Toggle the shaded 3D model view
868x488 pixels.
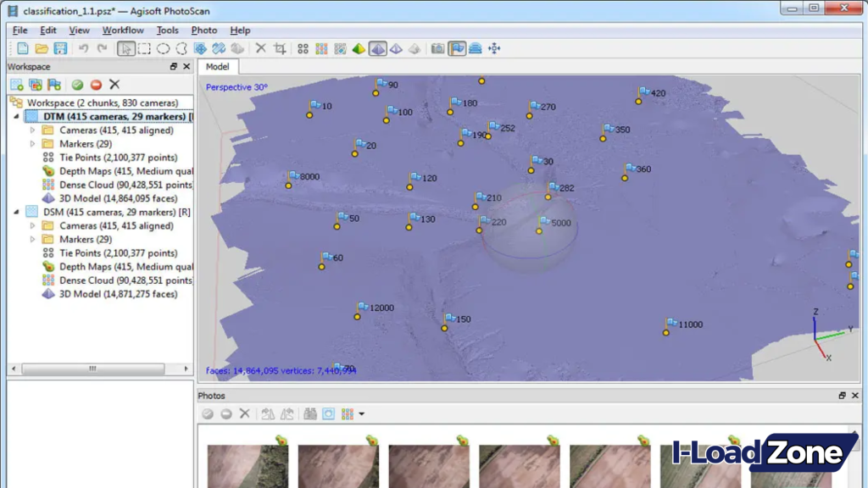[378, 48]
